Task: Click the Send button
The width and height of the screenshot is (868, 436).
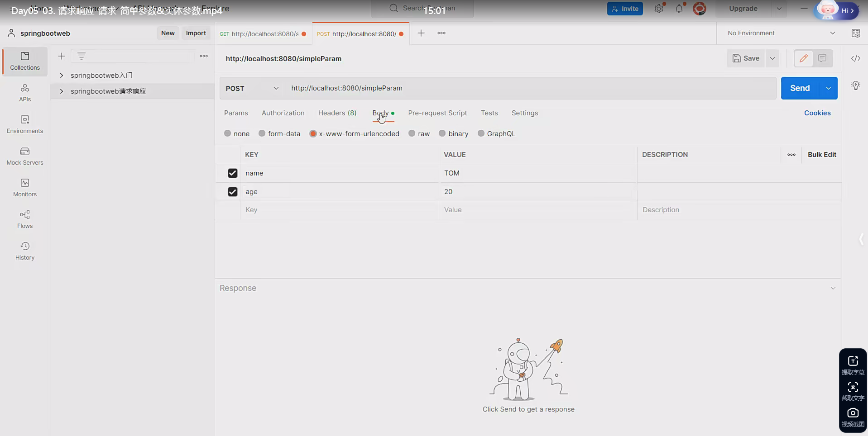Action: [x=800, y=88]
